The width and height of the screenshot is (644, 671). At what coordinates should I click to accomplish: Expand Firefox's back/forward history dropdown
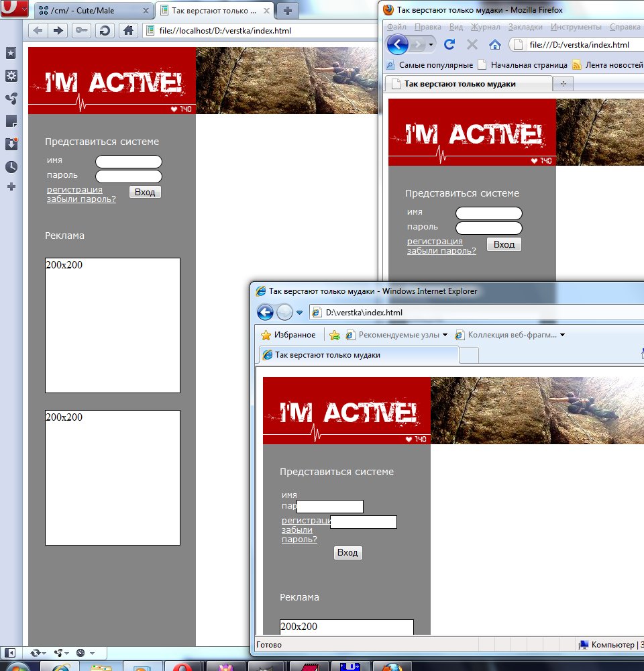431,44
